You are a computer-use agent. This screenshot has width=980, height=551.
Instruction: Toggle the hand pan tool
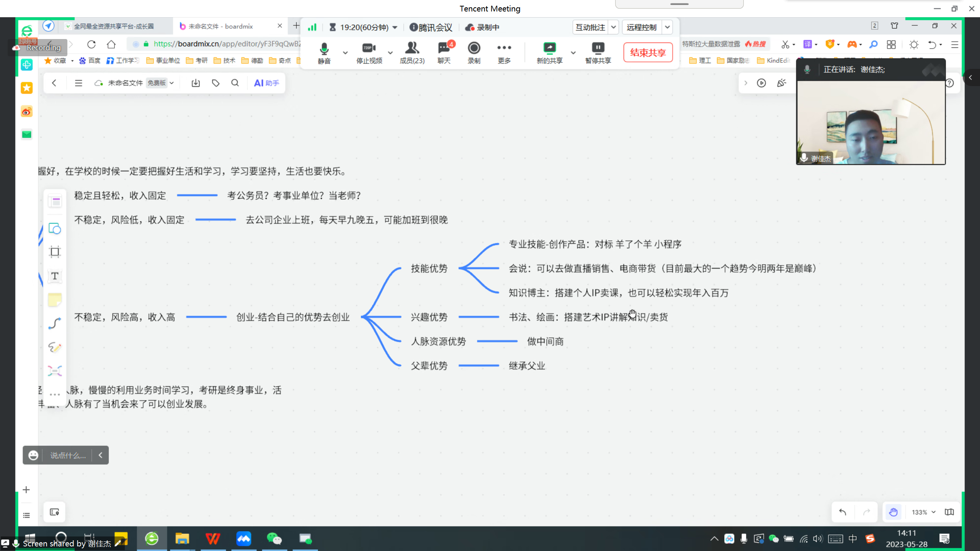pyautogui.click(x=893, y=512)
